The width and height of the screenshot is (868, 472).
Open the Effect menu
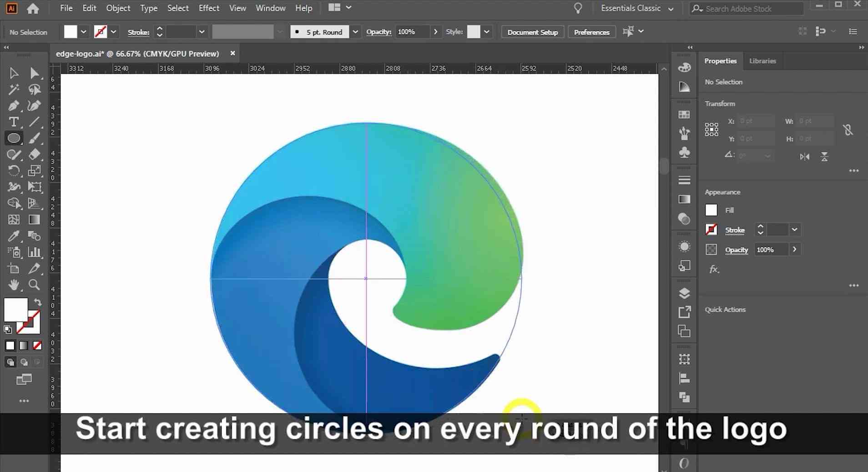point(209,8)
